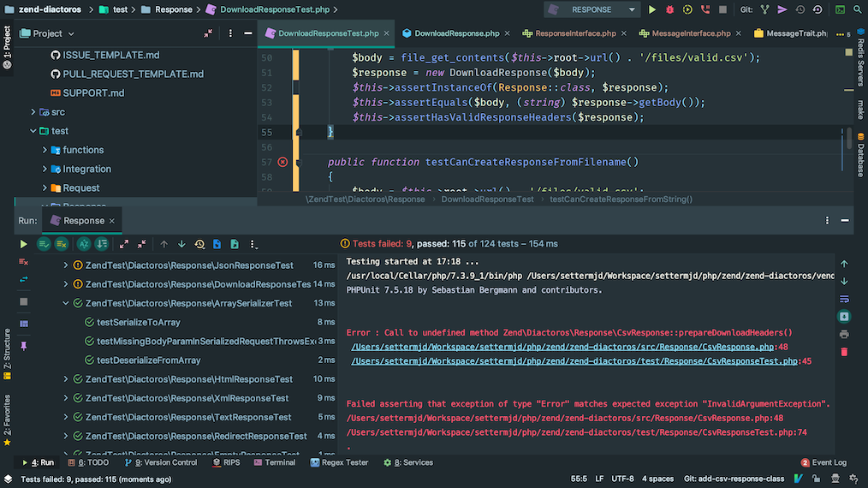868x488 pixels.
Task: Open test history clock icon
Action: click(x=199, y=244)
